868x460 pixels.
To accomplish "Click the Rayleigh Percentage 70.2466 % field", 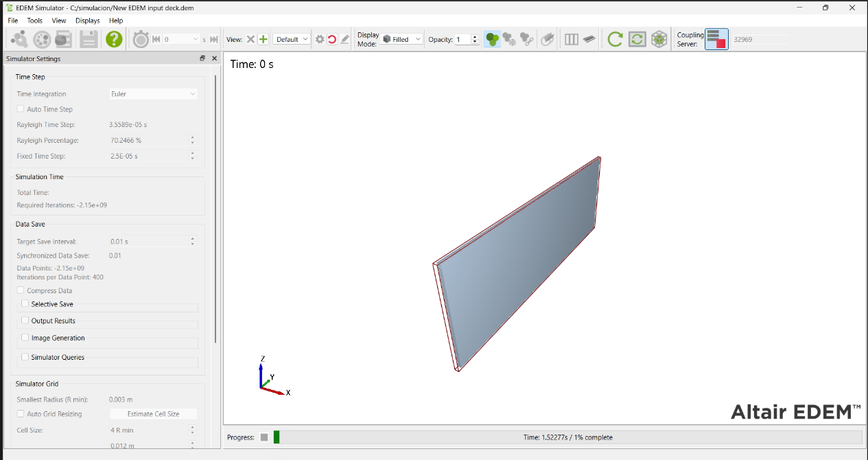I will click(x=149, y=140).
